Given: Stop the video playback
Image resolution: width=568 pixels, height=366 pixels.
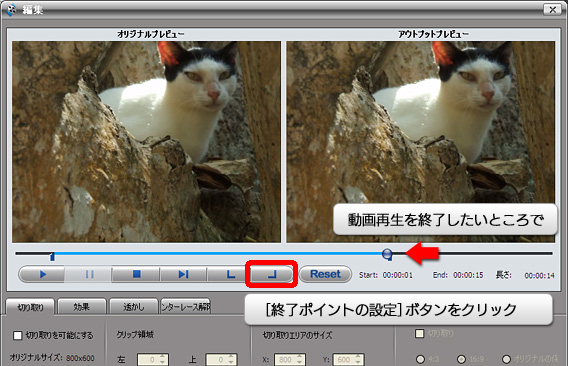Looking at the screenshot, I should [136, 274].
